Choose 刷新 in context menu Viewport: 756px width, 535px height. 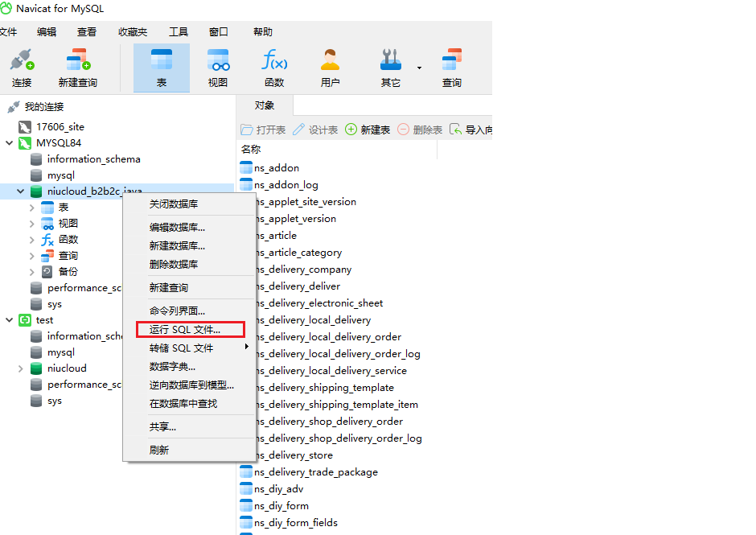coord(189,450)
